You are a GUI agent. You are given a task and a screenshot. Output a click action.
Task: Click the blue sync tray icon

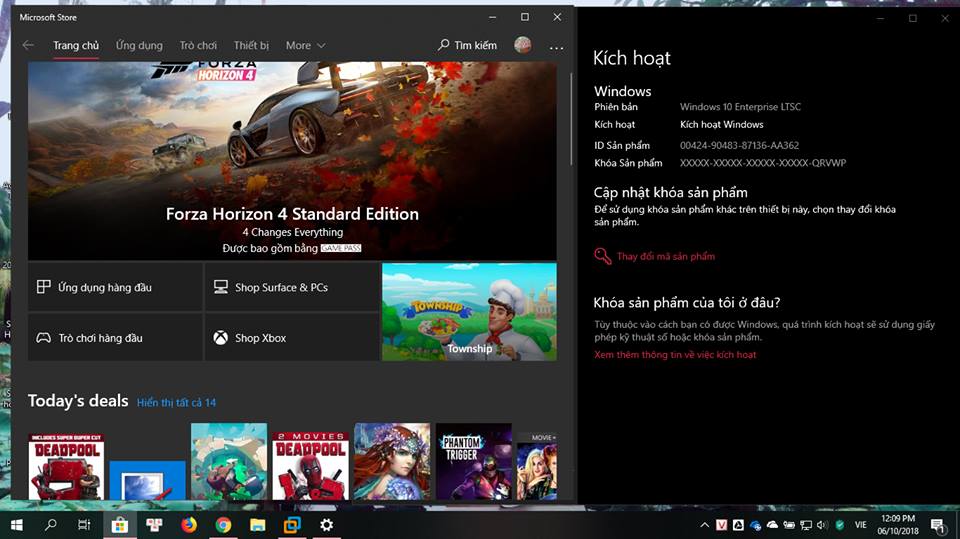coord(756,525)
